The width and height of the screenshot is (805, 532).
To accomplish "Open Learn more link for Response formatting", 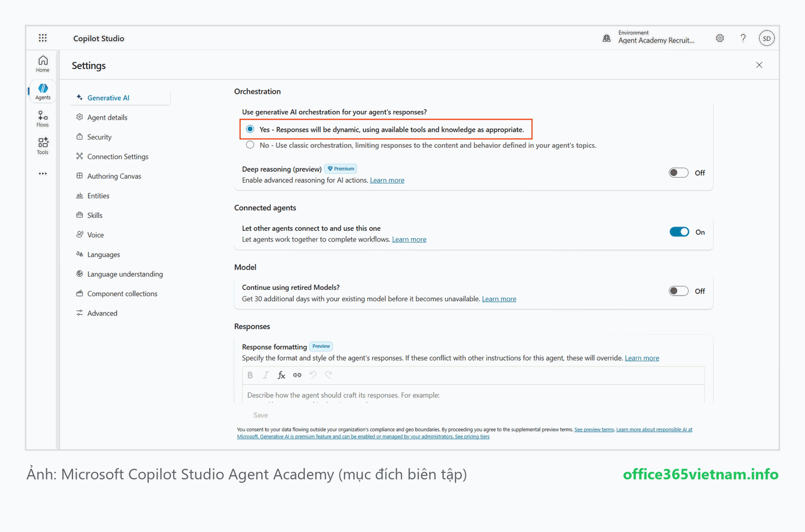I will [642, 358].
